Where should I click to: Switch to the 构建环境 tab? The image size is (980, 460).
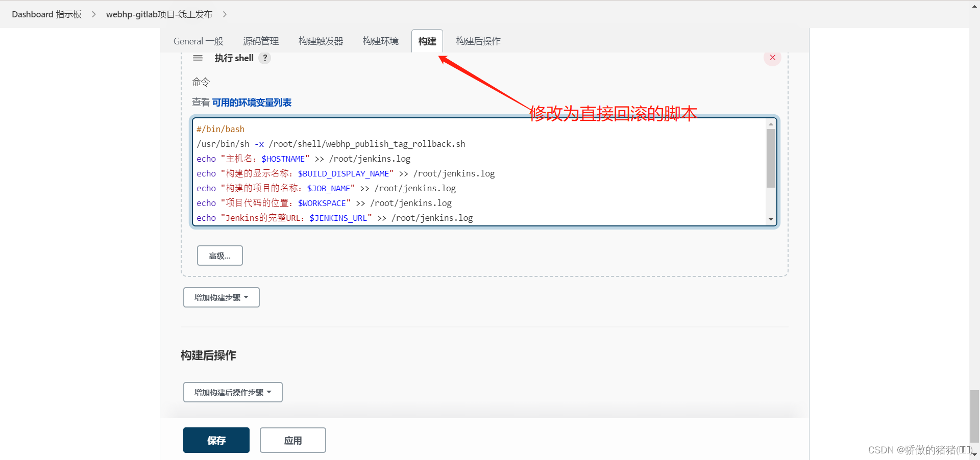[380, 41]
